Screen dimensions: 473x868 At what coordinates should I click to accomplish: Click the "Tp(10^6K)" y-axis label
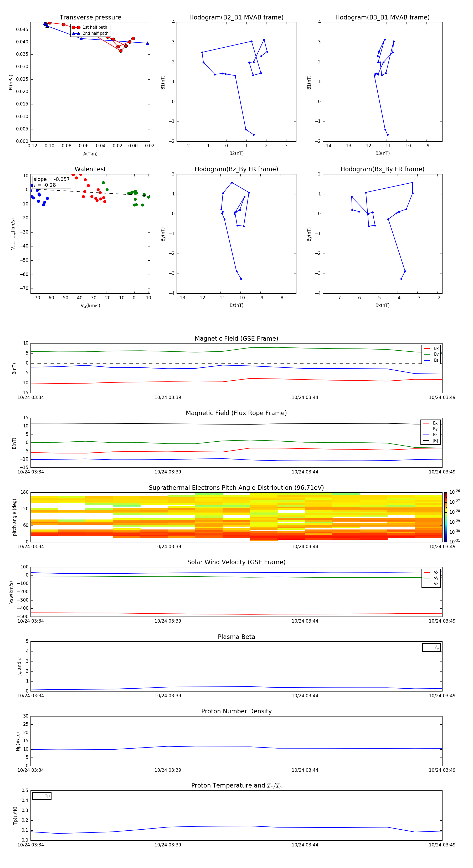point(15,815)
